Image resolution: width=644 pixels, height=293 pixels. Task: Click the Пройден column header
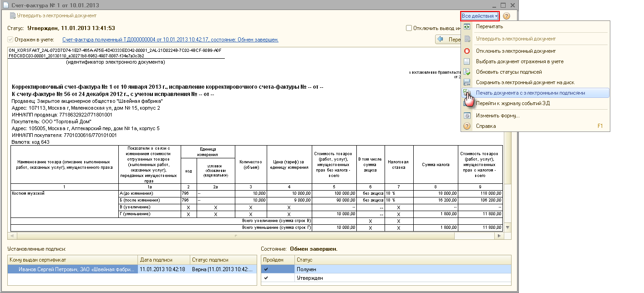coord(278,260)
